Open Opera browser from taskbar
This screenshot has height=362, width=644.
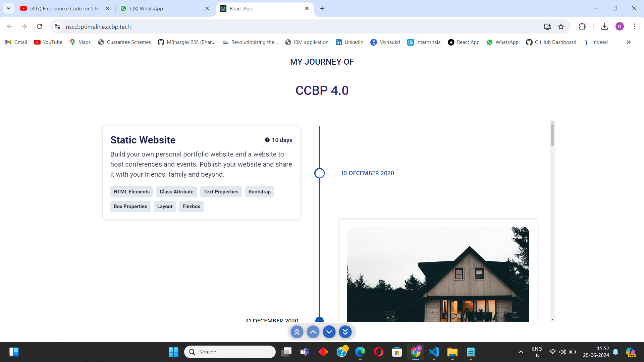[x=379, y=352]
